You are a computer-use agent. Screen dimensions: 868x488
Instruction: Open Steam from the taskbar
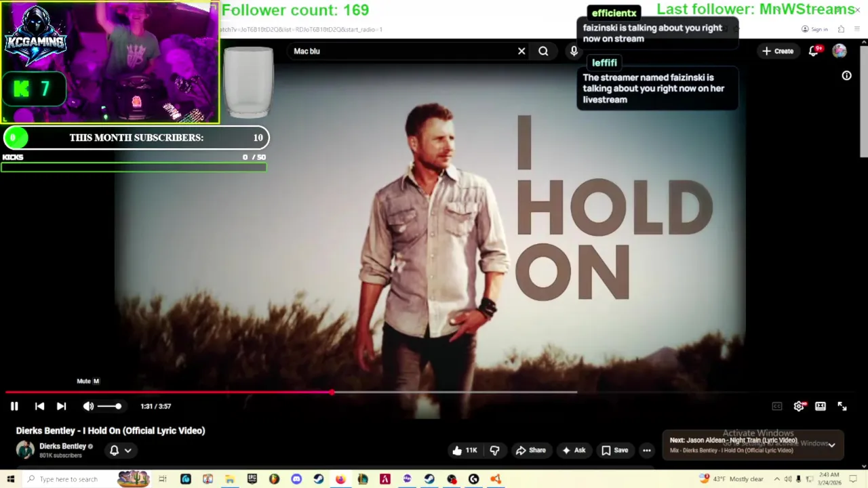point(319,479)
